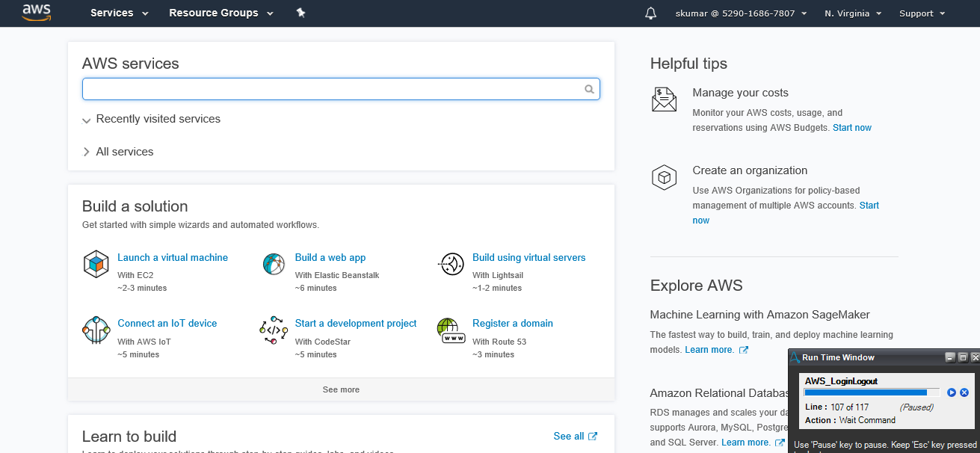Click the EC2 virtual machine cube icon
The image size is (980, 453).
coord(96,265)
